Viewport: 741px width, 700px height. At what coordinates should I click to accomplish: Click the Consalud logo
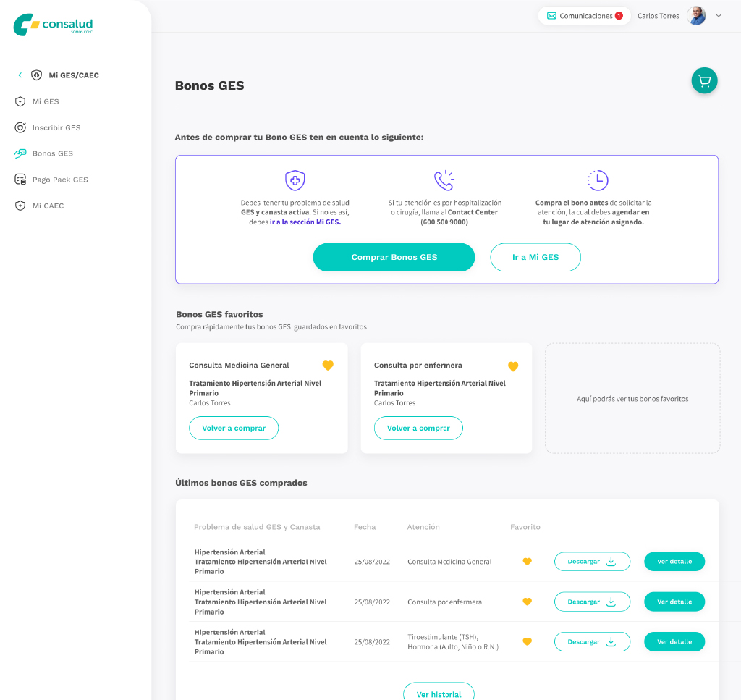(53, 25)
